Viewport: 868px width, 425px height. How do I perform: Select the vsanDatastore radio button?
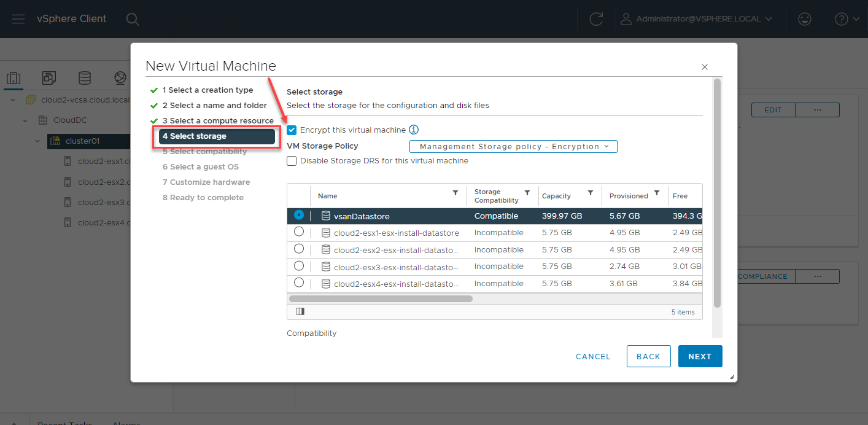click(x=299, y=216)
